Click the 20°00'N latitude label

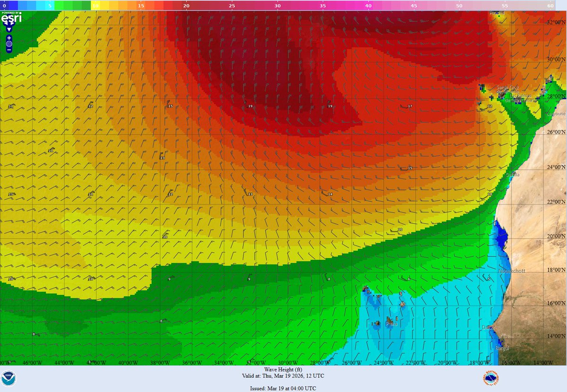(x=557, y=236)
